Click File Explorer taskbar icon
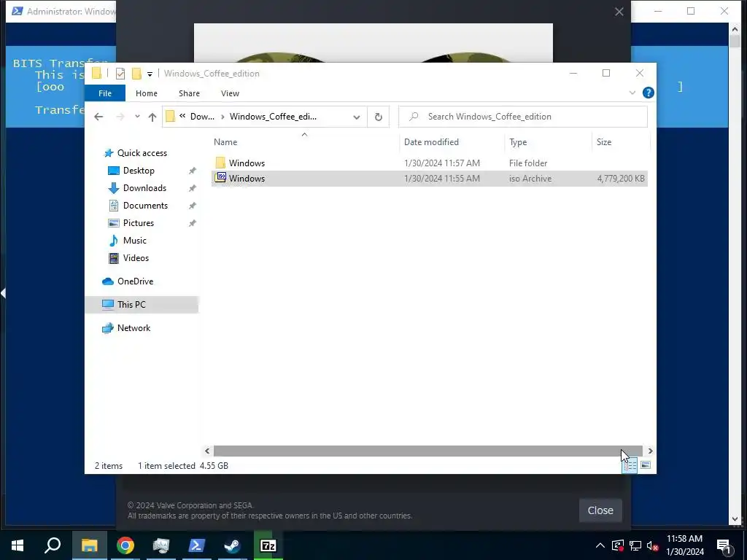 click(x=89, y=545)
